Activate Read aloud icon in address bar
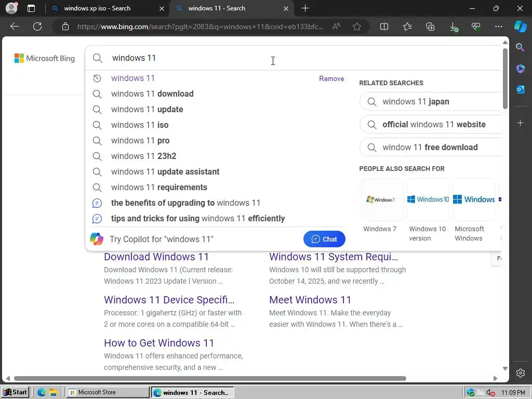The width and height of the screenshot is (532, 399). [x=336, y=26]
